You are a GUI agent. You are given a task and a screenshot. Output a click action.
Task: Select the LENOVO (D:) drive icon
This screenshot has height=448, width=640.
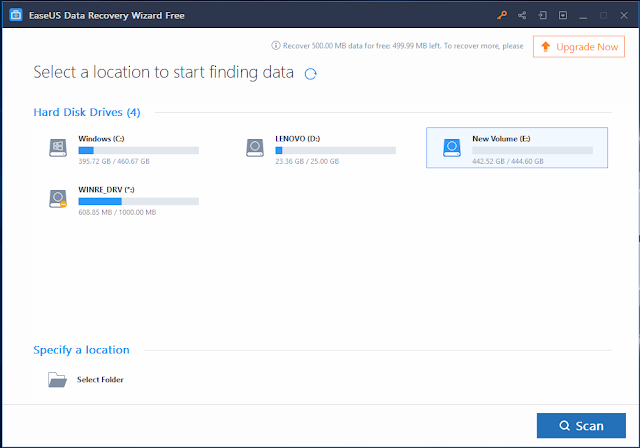[255, 148]
